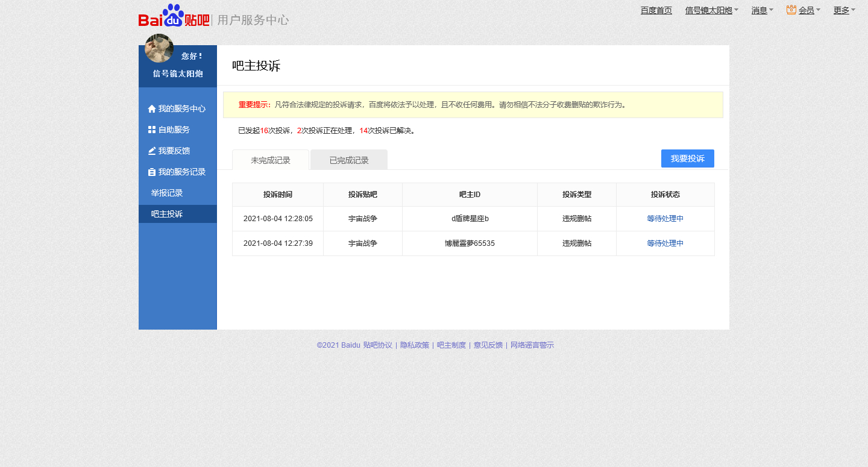Open the 会员 dropdown arrow

818,10
